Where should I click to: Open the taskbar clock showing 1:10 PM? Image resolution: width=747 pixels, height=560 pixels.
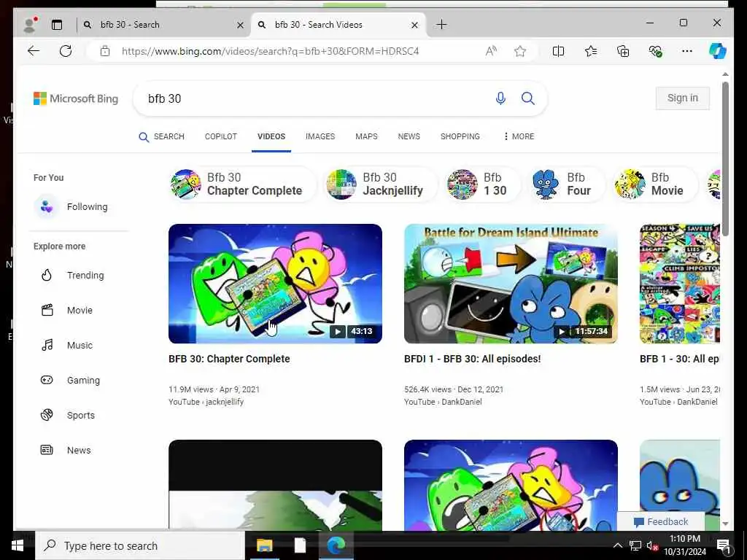[x=684, y=545]
